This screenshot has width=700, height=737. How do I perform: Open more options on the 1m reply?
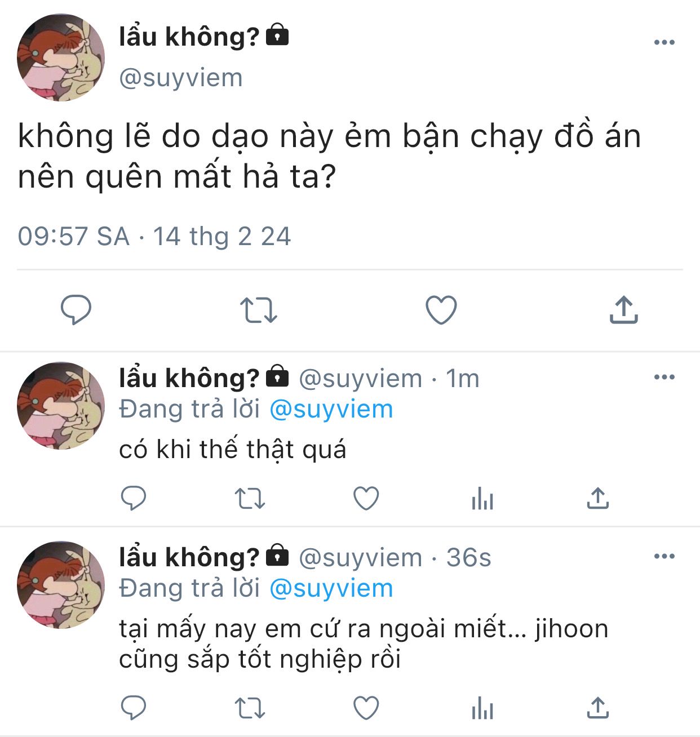[664, 377]
